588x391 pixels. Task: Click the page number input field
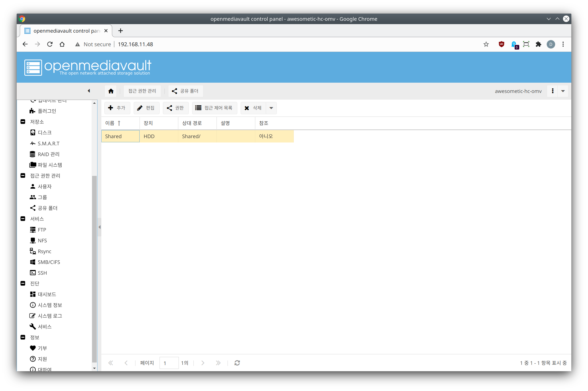169,363
